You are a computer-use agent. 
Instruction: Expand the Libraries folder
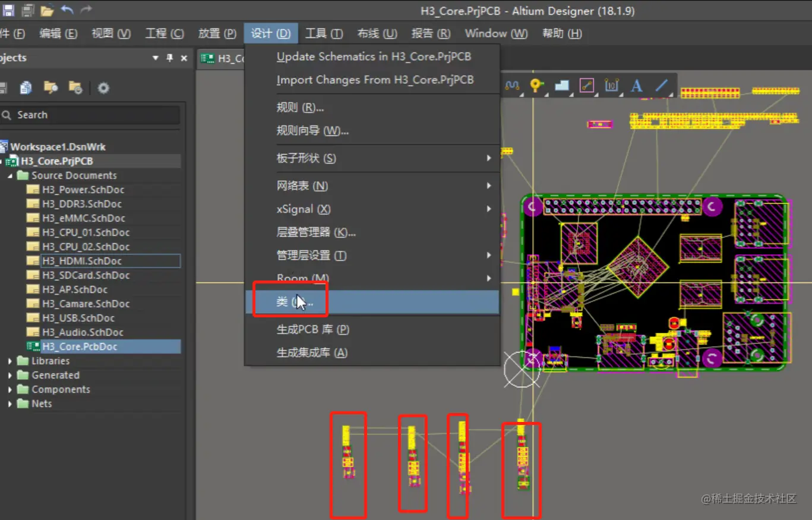tap(10, 361)
